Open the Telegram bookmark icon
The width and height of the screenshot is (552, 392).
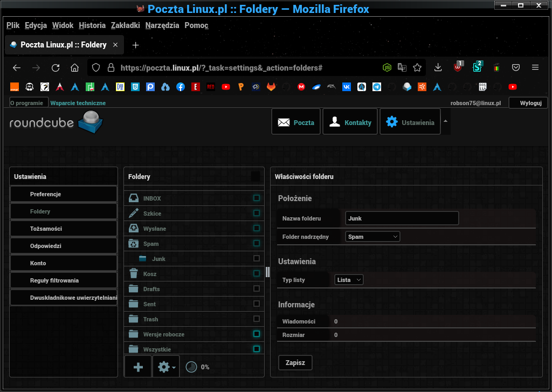[377, 87]
